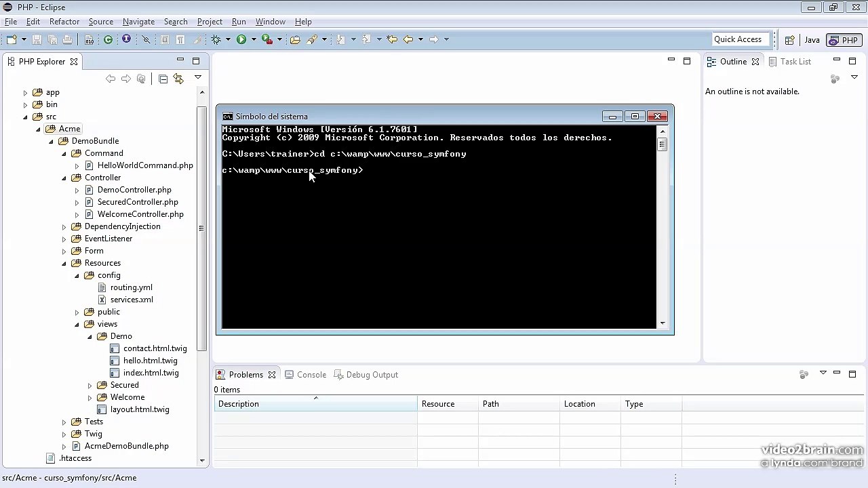Click the Last Edit Location arrow icon
Viewport: 868px width, 488px height.
click(x=392, y=40)
